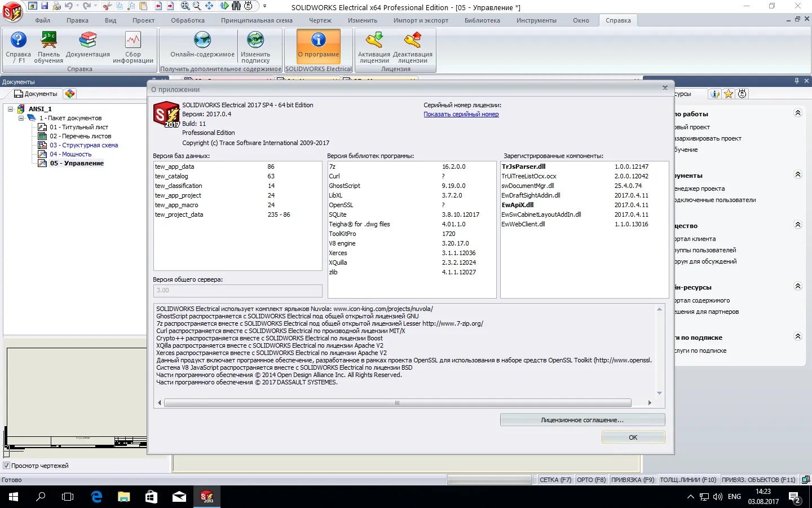
Task: Collapse the 'ументы' section chevron
Action: tap(798, 174)
